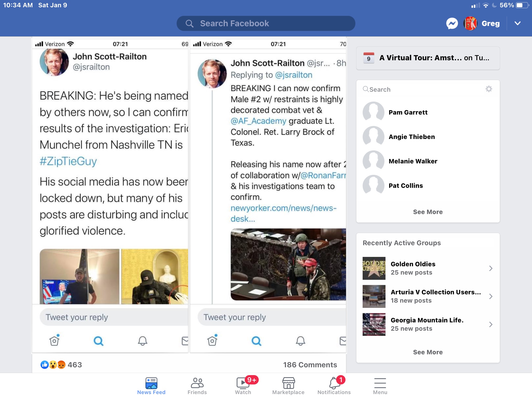Click the Search Facebook field
This screenshot has width=532, height=399.
point(266,23)
